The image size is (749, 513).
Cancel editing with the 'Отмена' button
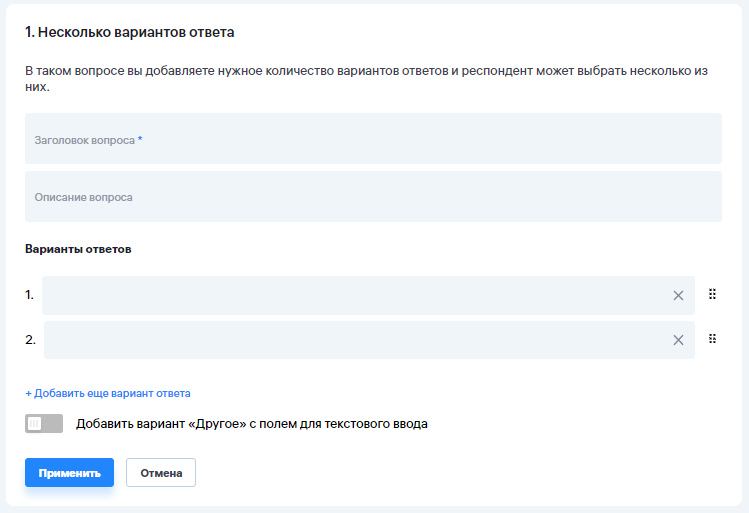pyautogui.click(x=161, y=473)
